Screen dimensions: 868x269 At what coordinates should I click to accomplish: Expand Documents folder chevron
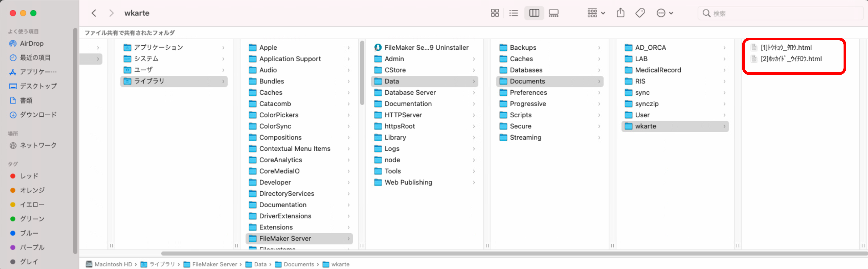(599, 81)
